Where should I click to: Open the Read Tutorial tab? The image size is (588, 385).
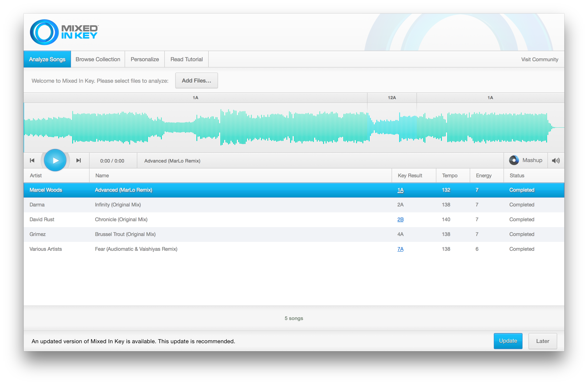pyautogui.click(x=187, y=59)
